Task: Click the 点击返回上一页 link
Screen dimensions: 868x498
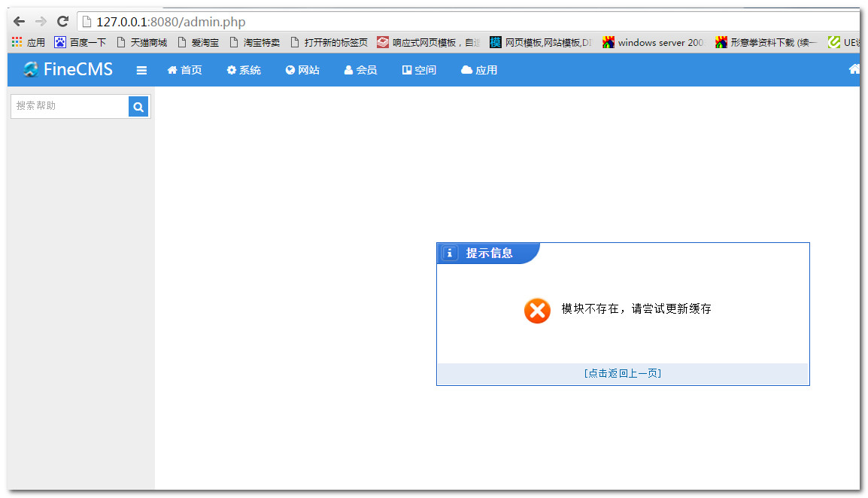Action: [x=623, y=373]
